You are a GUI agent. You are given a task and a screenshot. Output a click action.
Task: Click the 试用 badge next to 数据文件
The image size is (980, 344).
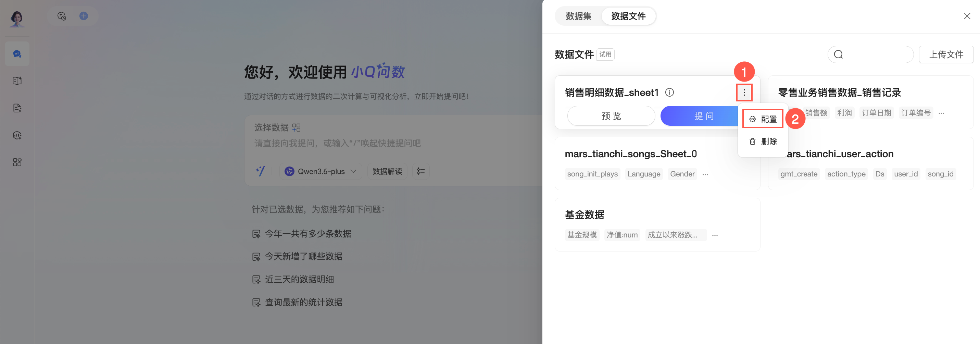pos(605,54)
